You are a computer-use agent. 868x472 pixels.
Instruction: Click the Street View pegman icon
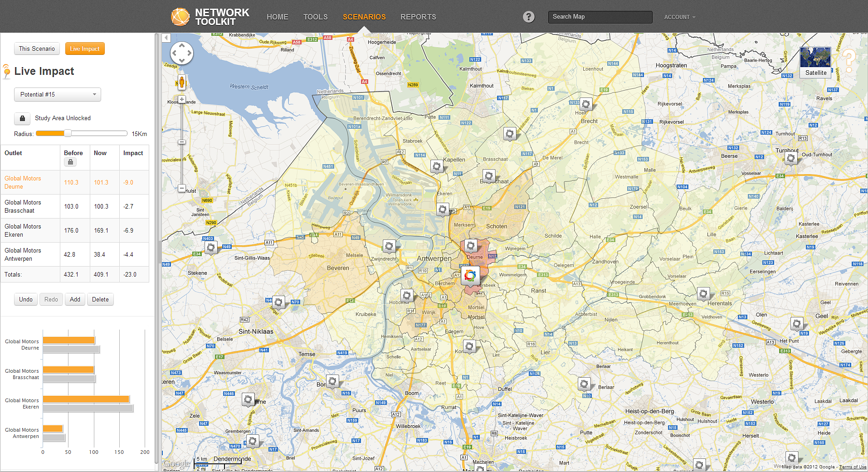pyautogui.click(x=181, y=82)
